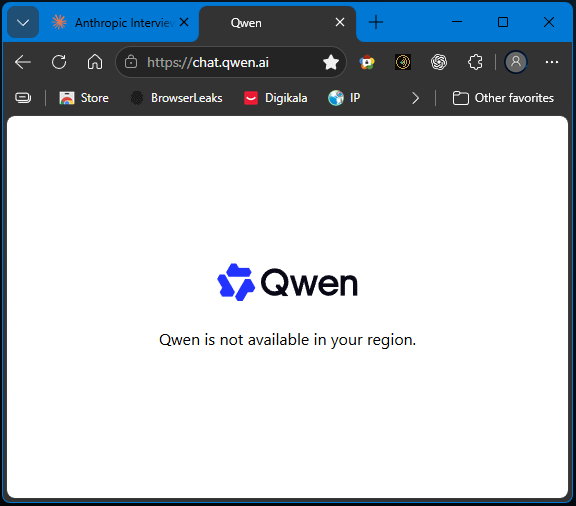Image resolution: width=576 pixels, height=506 pixels.
Task: Close the browser window
Action: click(x=549, y=22)
